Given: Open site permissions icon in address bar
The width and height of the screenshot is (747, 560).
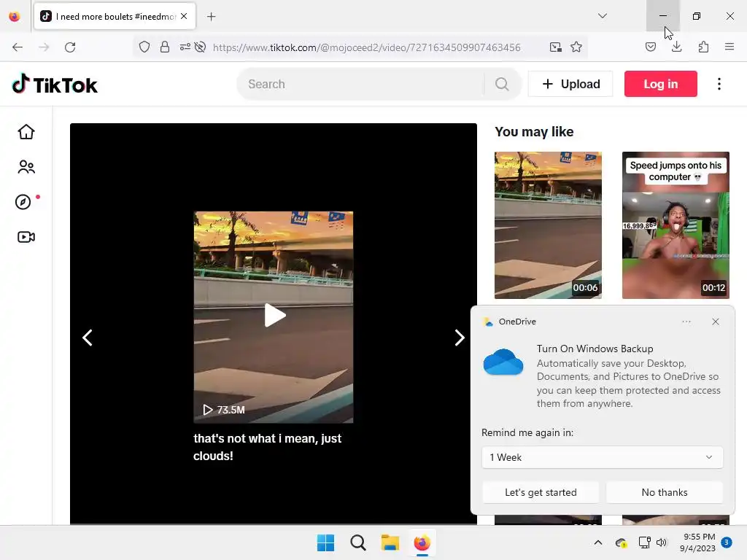Looking at the screenshot, I should pos(185,47).
